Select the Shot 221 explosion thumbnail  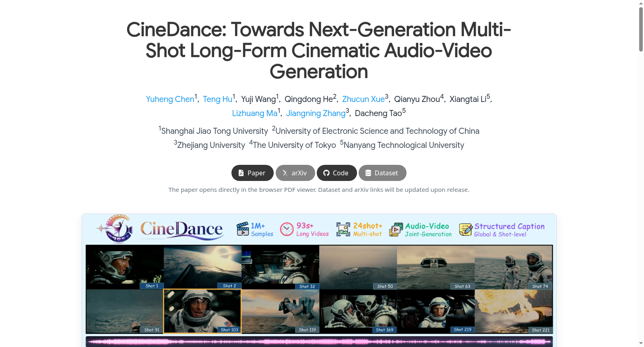514,311
